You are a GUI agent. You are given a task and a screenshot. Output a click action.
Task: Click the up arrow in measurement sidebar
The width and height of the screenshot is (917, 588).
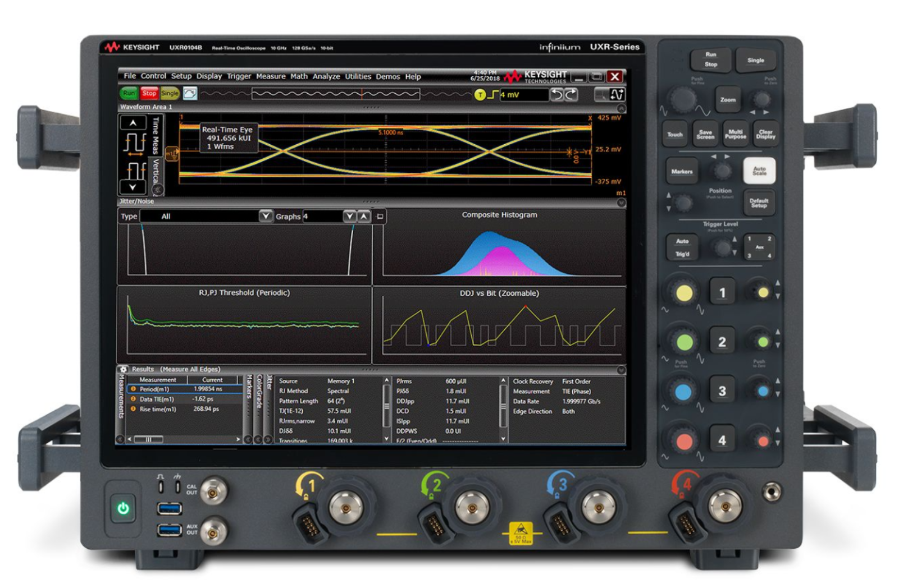click(x=133, y=123)
